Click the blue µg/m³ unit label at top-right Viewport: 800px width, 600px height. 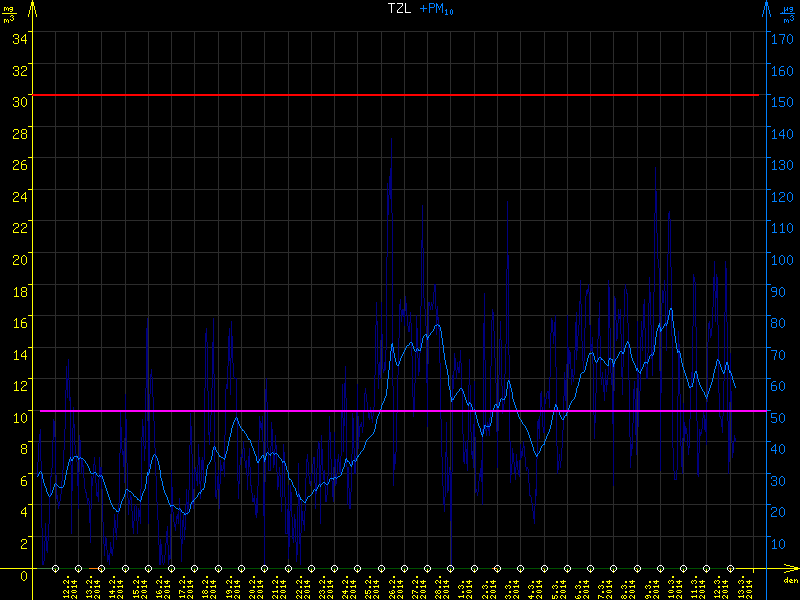tap(789, 15)
